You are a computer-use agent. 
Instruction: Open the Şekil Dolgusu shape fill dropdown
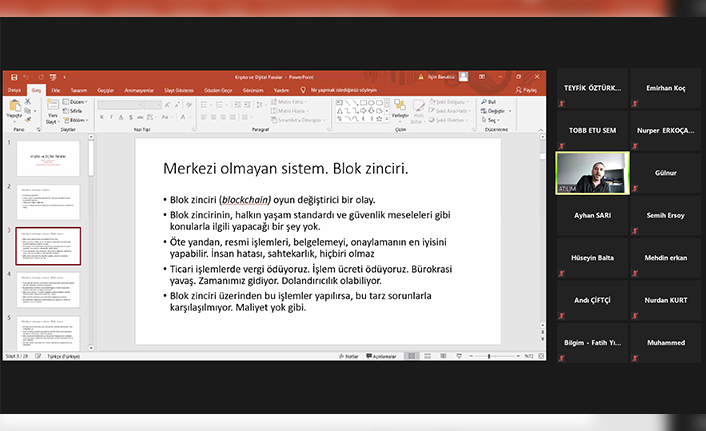coord(449,102)
